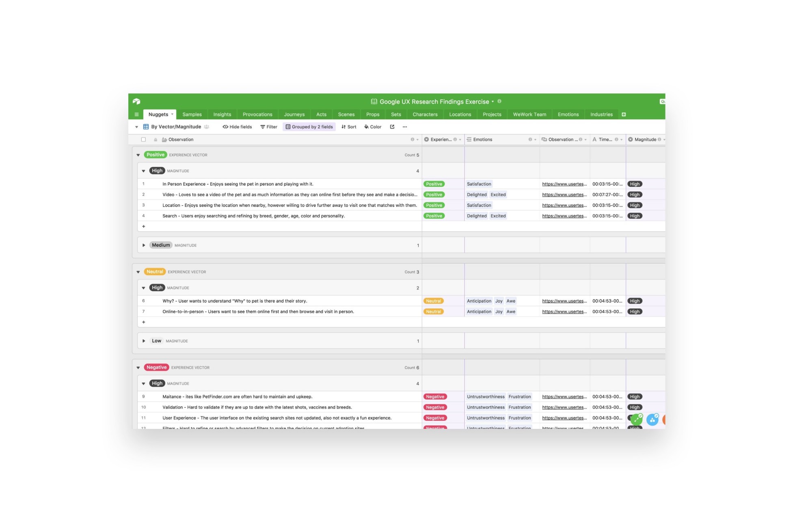Open the Sort options
The width and height of the screenshot is (812, 523).
[349, 127]
